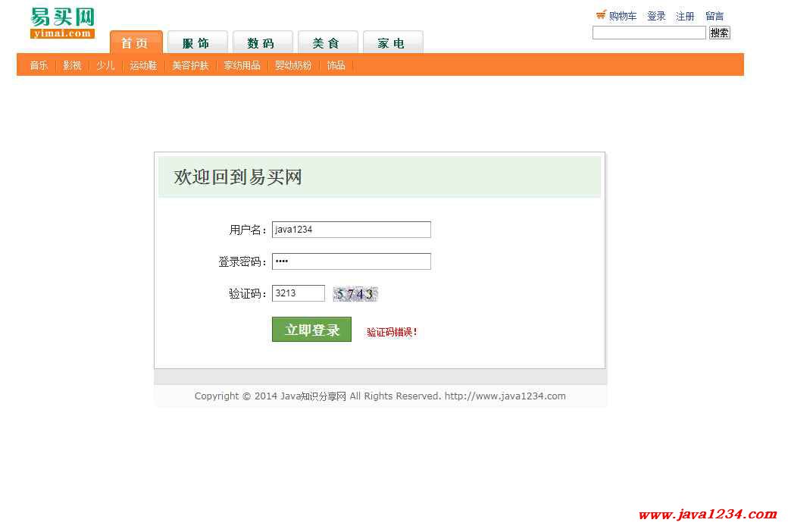The width and height of the screenshot is (788, 532).
Task: Open the 注册 registration link
Action: click(x=685, y=16)
